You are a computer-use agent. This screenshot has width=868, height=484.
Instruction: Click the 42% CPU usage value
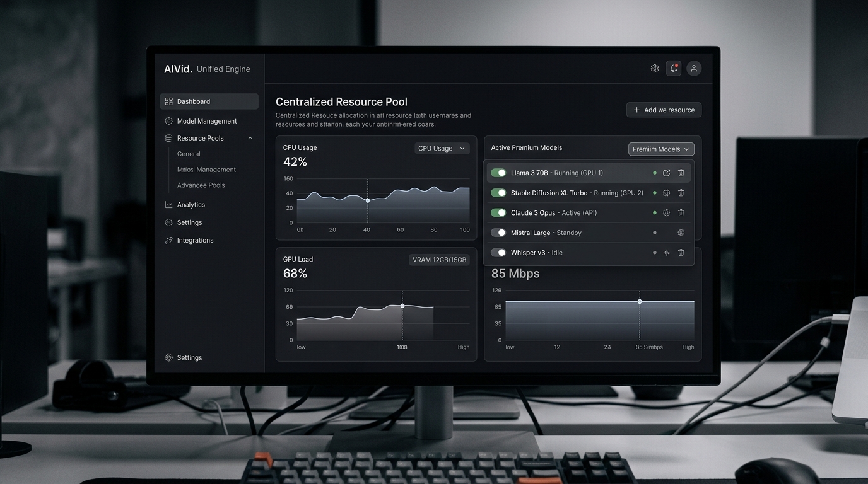(x=295, y=162)
